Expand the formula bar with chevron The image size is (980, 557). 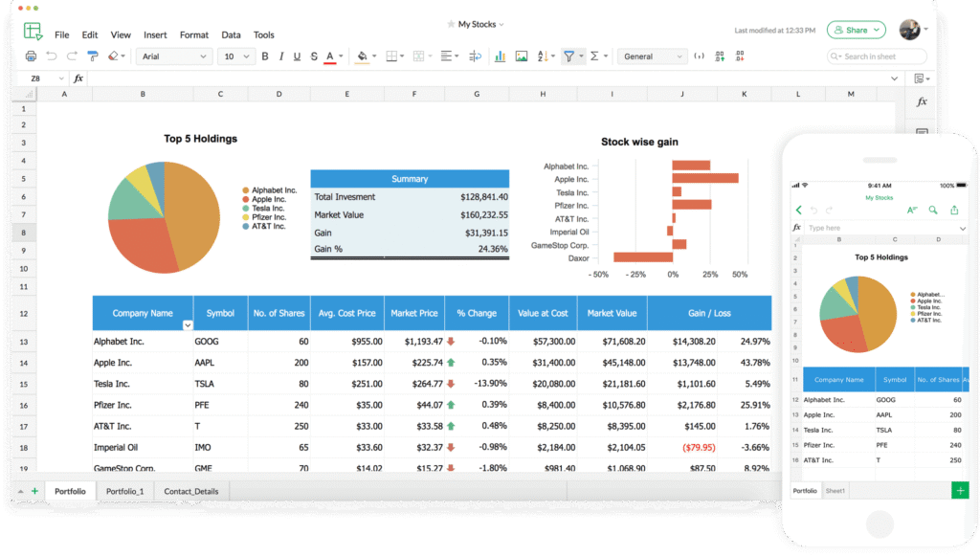(x=895, y=78)
